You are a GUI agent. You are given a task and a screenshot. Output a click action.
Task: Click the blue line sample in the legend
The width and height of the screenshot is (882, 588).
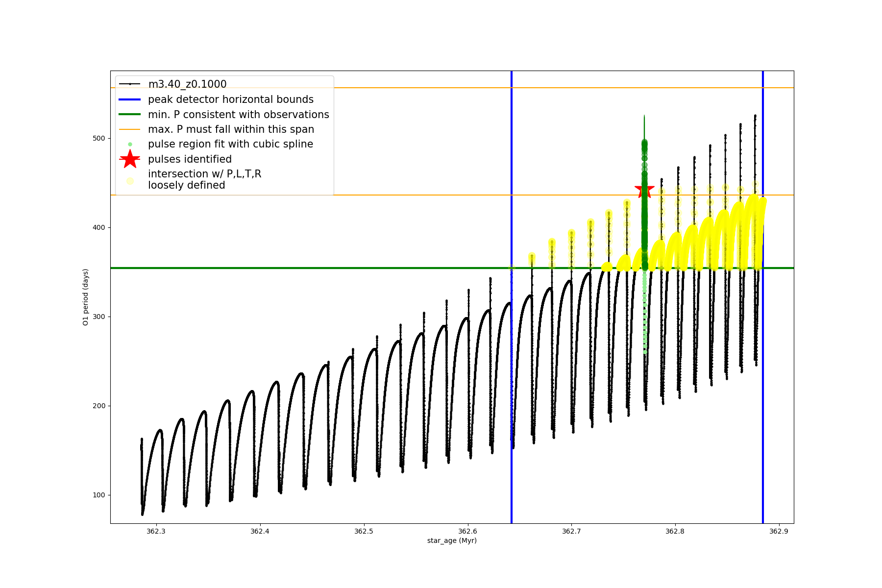coord(130,99)
